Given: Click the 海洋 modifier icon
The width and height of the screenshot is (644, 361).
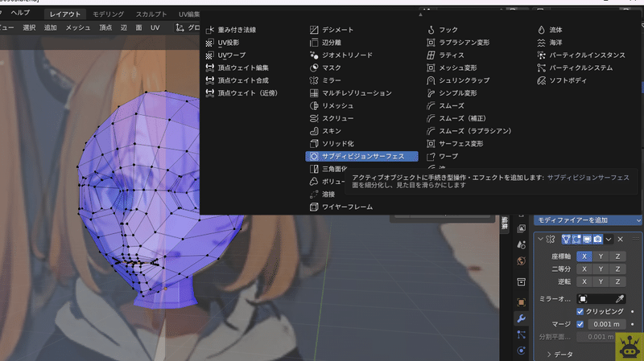Looking at the screenshot, I should [x=541, y=43].
